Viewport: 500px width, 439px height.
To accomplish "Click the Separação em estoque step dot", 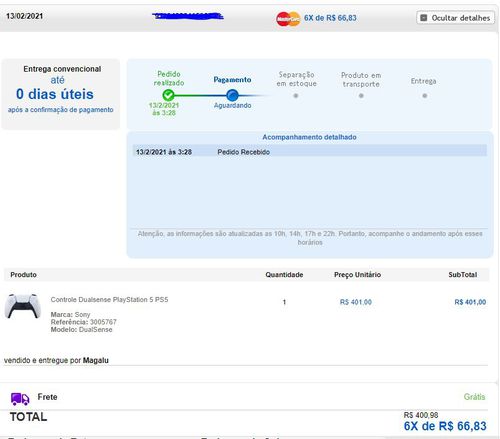I will tap(296, 96).
